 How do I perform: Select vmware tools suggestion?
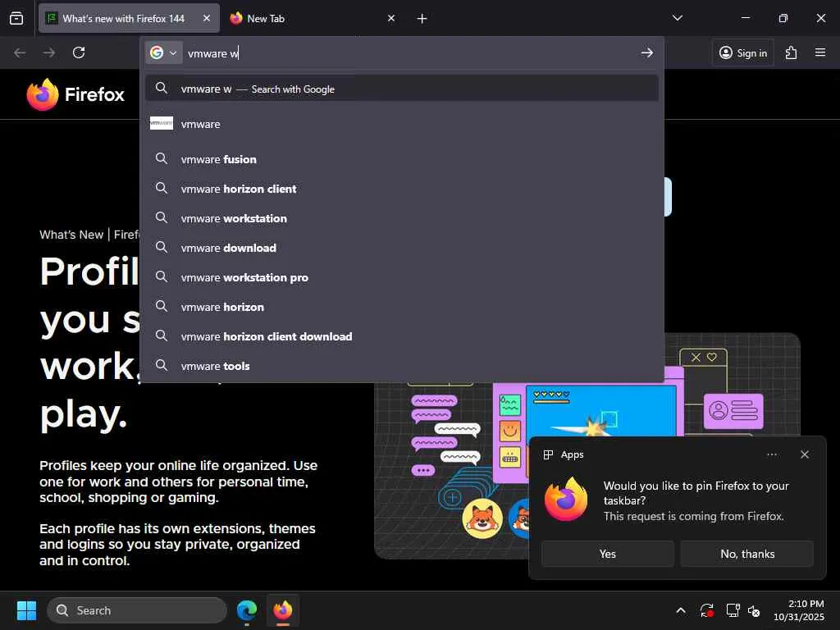402,365
